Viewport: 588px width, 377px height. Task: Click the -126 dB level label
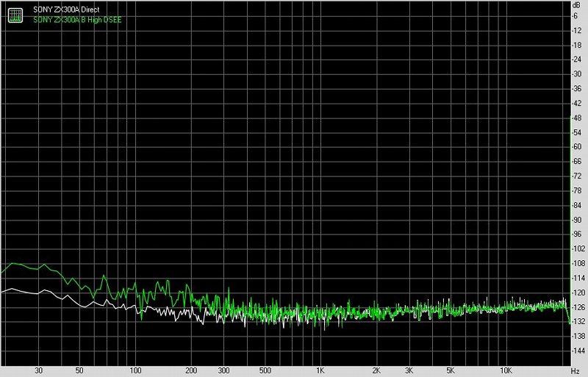click(x=577, y=307)
